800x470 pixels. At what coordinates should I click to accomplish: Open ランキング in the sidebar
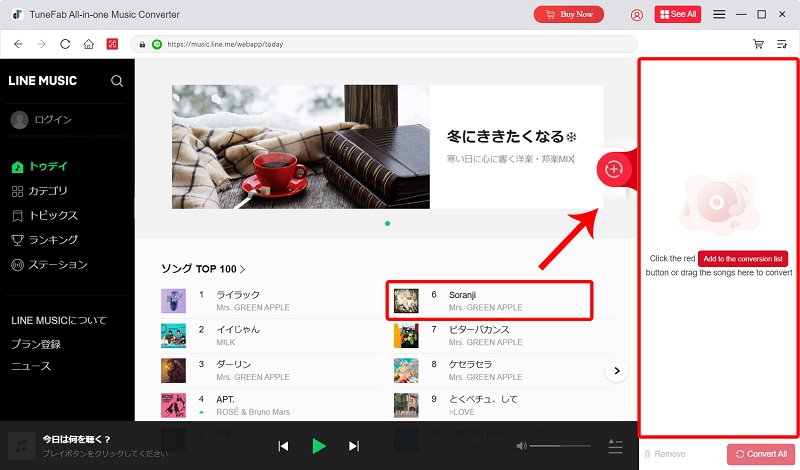52,240
